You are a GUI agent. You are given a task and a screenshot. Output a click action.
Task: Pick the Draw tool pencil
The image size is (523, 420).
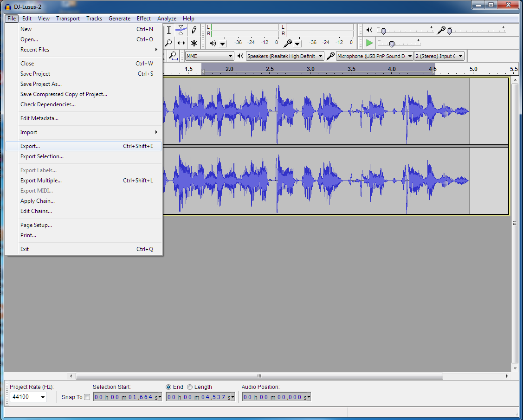(194, 30)
